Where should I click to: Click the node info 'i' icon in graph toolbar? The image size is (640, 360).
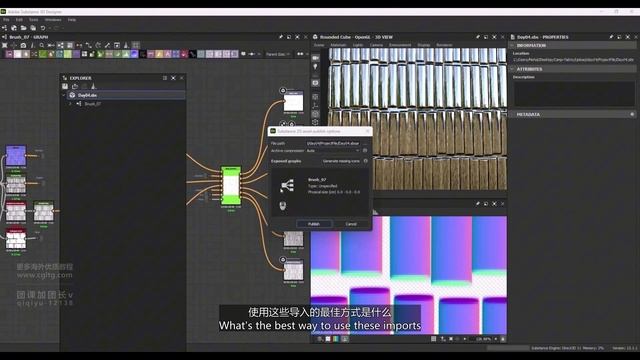[x=33, y=45]
